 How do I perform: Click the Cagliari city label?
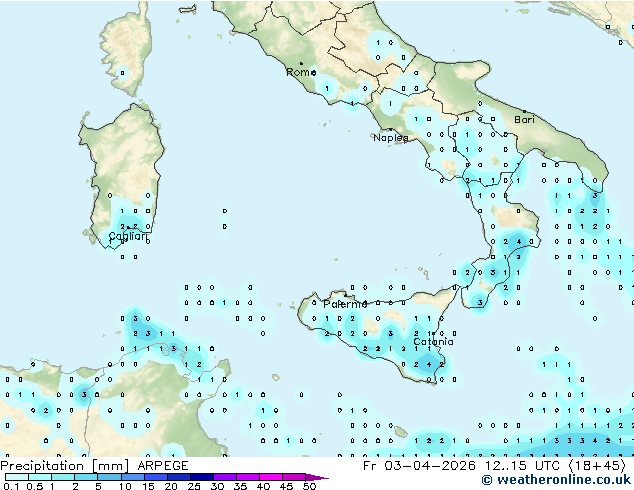click(x=127, y=236)
